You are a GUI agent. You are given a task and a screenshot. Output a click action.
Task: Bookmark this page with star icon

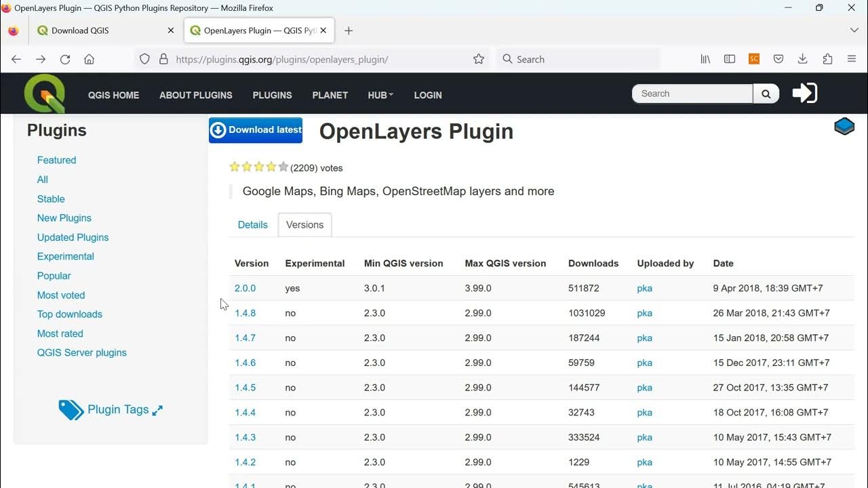[x=479, y=60]
